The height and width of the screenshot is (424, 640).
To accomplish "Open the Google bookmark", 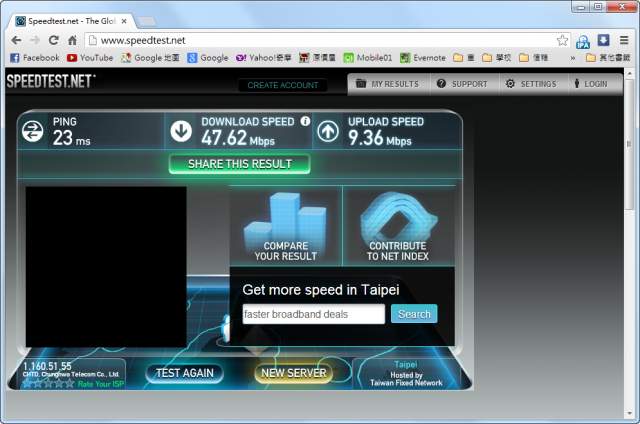I will coord(208,58).
